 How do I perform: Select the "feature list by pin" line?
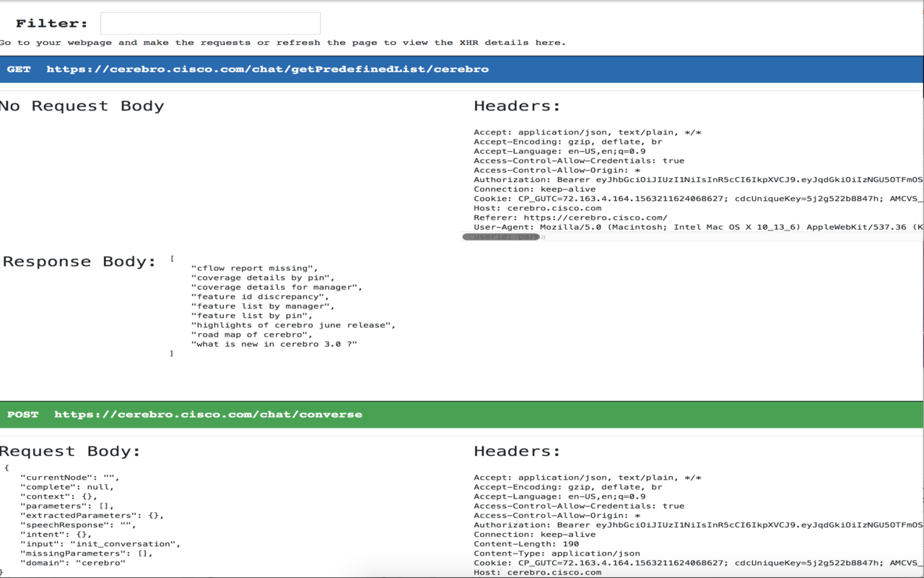tap(251, 315)
